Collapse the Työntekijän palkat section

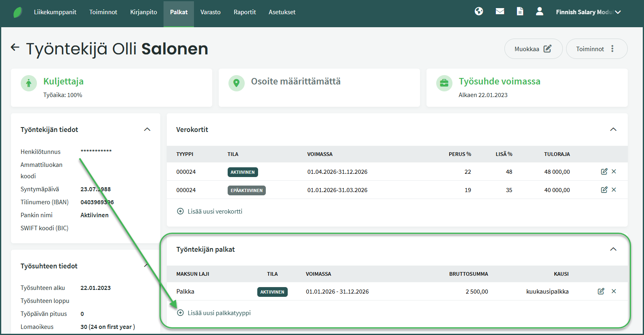(613, 249)
